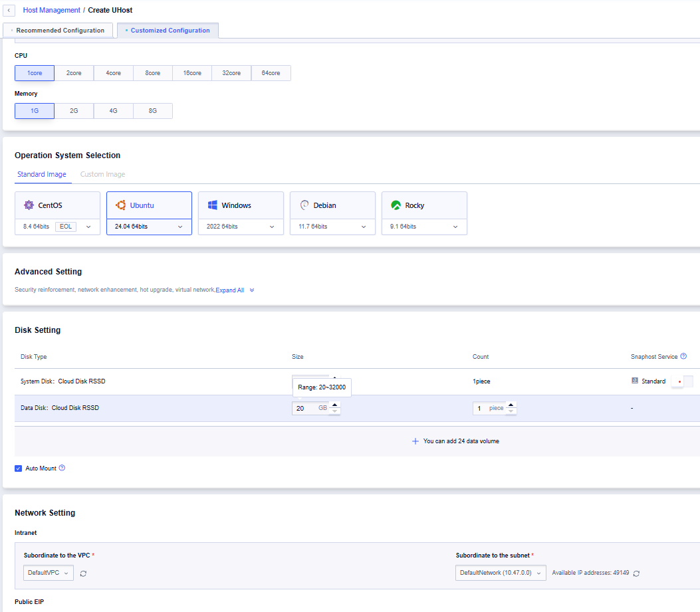
Task: Decrease the Data Disk size
Action: (x=335, y=411)
